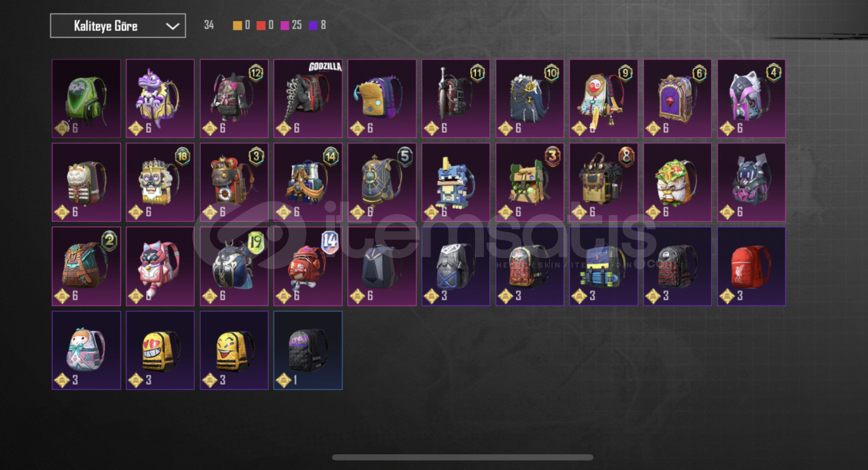Select the matryoshka doll backpack
Viewport: 868px width, 470px height.
tap(87, 350)
